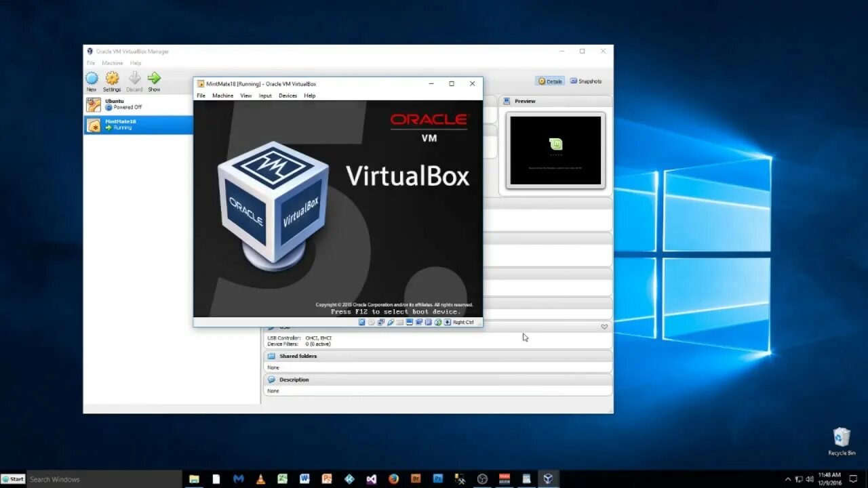Viewport: 868px width, 488px height.
Task: Open Help menu in VirtualBox Manager
Action: (x=136, y=63)
